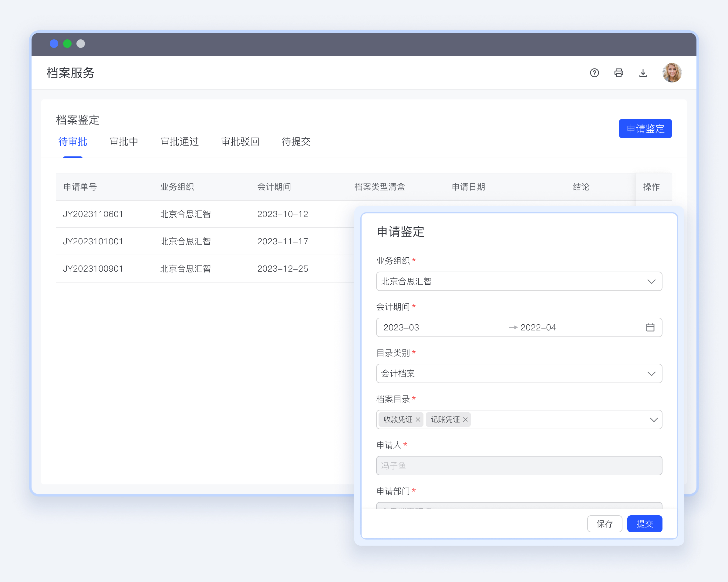Open the 审批驳回 tab
Viewport: 728px width, 582px height.
(x=240, y=142)
